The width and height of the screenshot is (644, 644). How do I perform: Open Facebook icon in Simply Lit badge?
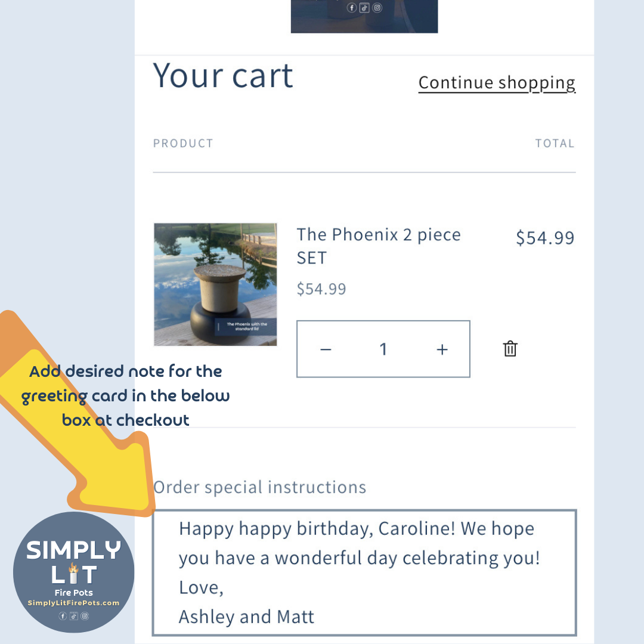(63, 616)
